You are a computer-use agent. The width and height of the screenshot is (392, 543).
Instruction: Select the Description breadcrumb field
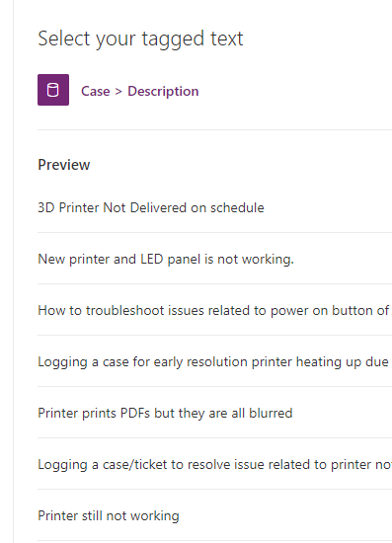(163, 91)
